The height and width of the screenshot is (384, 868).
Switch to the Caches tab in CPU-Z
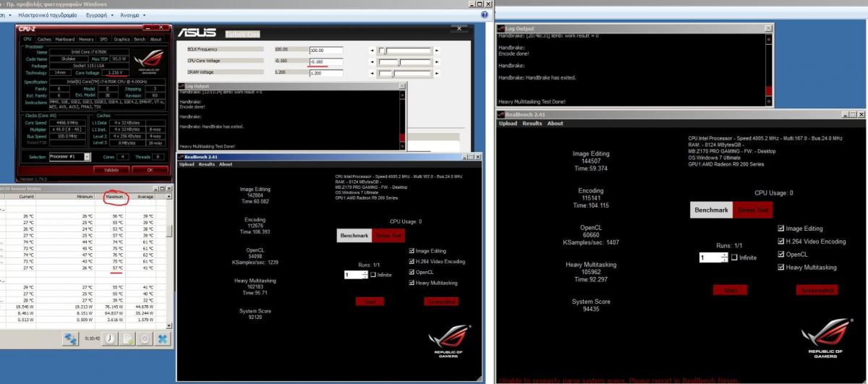(x=44, y=39)
